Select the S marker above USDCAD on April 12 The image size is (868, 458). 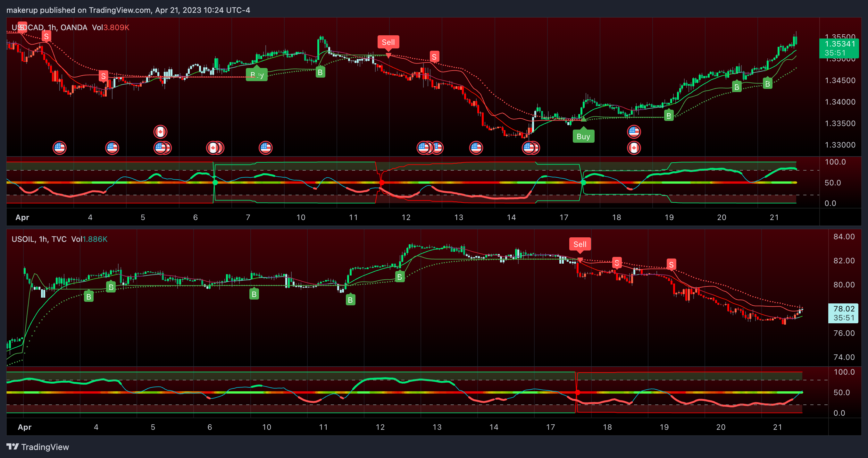(434, 57)
